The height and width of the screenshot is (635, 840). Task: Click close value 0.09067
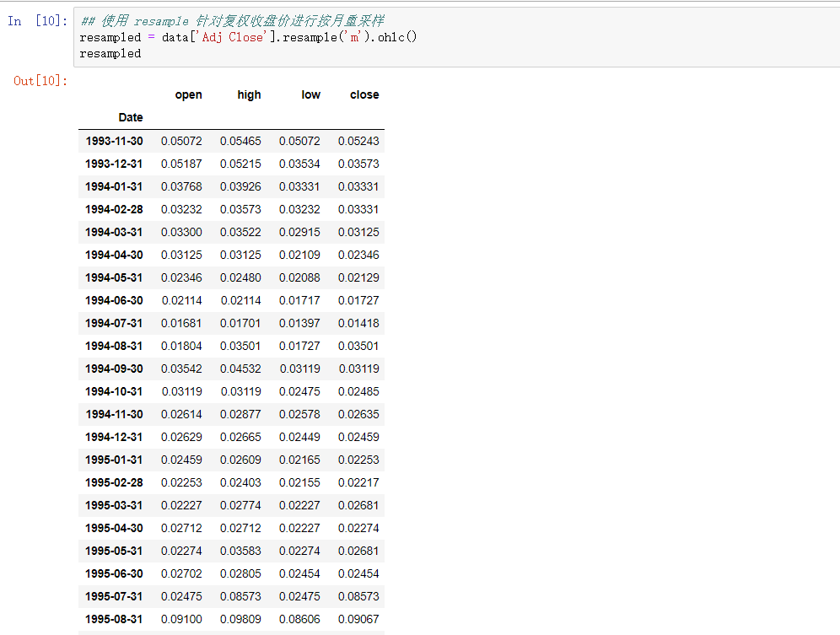[358, 620]
